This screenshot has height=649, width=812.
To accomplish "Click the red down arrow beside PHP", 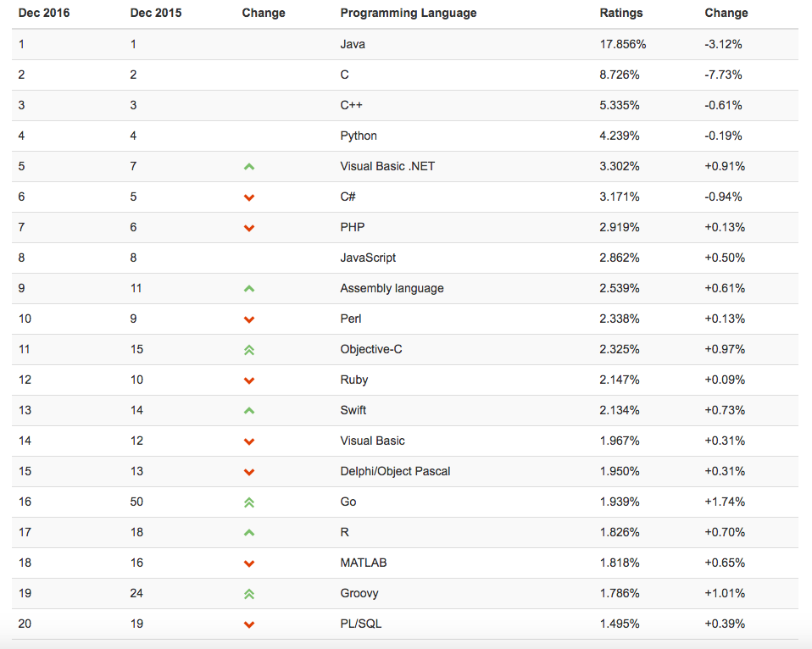I will coord(249,228).
